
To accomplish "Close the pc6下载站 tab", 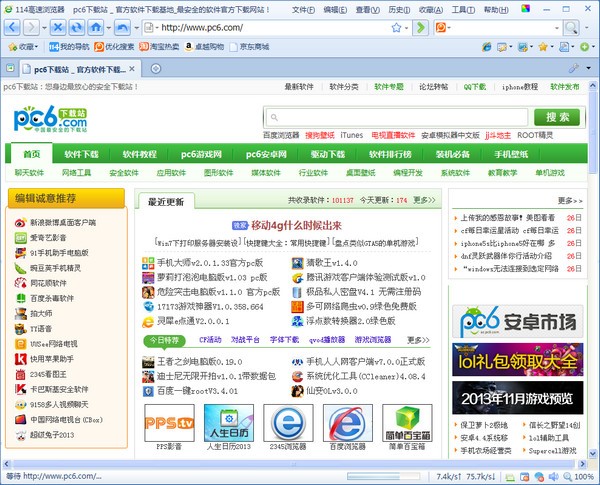I will [x=132, y=69].
